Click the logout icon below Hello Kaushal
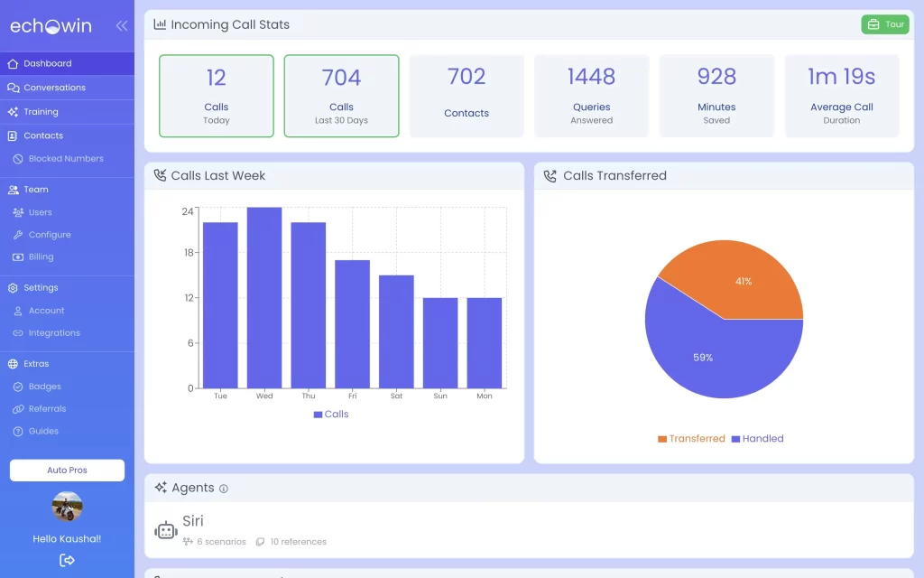The image size is (924, 578). click(67, 560)
